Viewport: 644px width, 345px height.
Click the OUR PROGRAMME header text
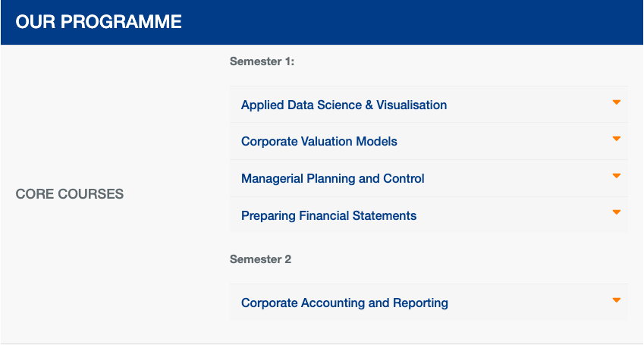coord(99,22)
